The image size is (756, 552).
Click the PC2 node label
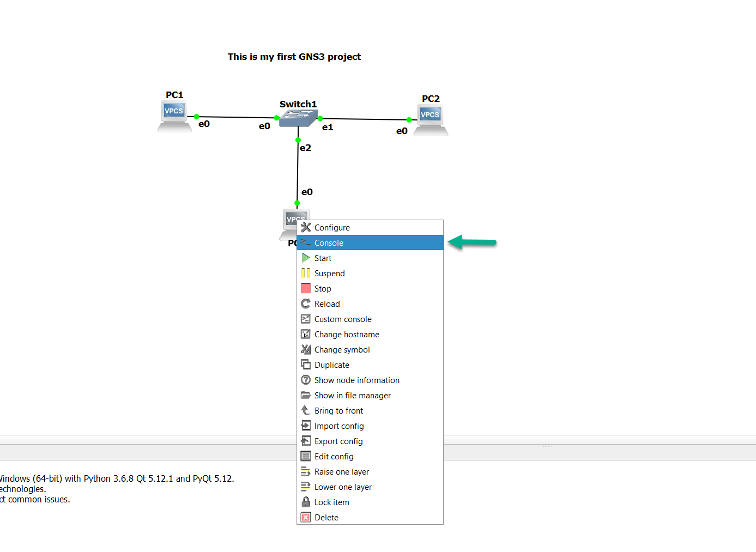coord(431,99)
